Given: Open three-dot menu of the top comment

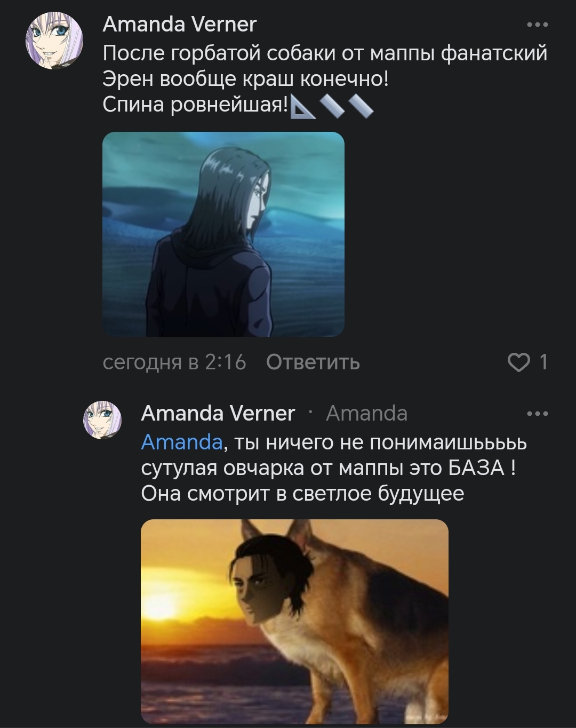Looking at the screenshot, I should pos(537,25).
